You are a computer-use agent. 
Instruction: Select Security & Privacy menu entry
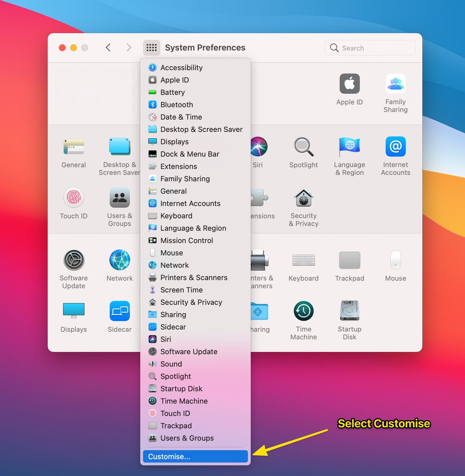(195, 302)
